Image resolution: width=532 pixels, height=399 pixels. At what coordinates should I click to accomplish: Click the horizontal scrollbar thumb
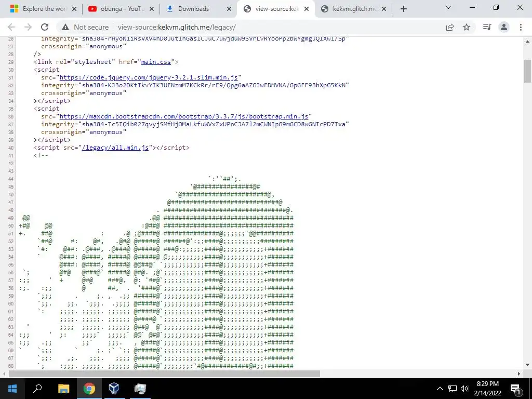164,374
